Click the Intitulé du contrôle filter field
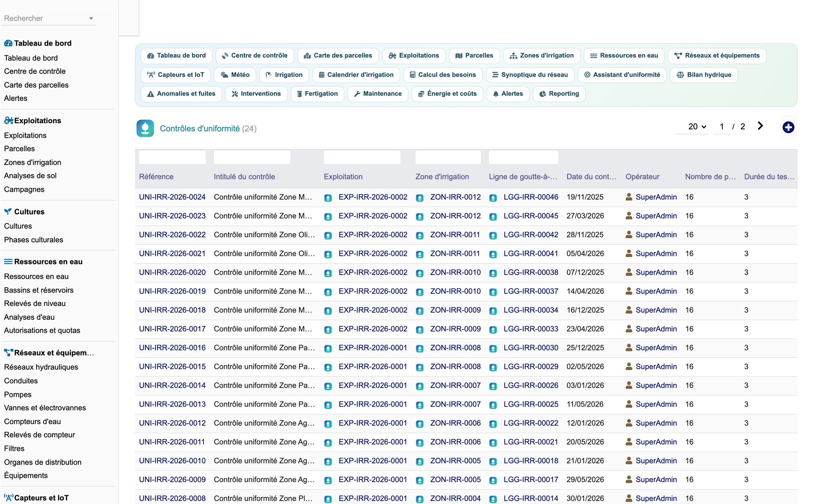The width and height of the screenshot is (815, 504). click(x=252, y=158)
